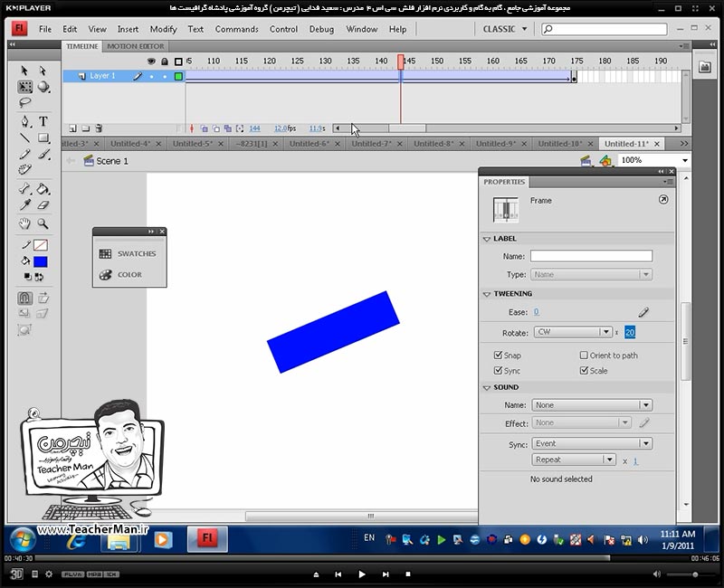Open the Sound Name dropdown
Image resolution: width=724 pixels, height=588 pixels.
tap(592, 404)
